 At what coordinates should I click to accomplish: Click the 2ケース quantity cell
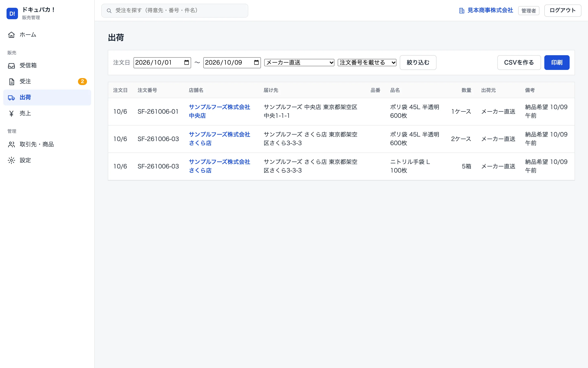(461, 139)
